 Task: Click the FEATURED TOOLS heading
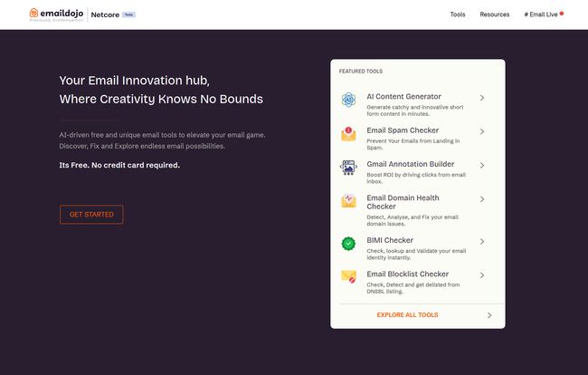tap(361, 71)
